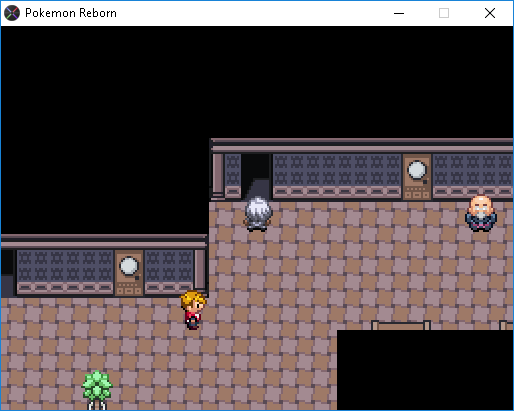The image size is (514, 411).
Task: Click the bald bearded old man NPC
Action: pos(481,213)
